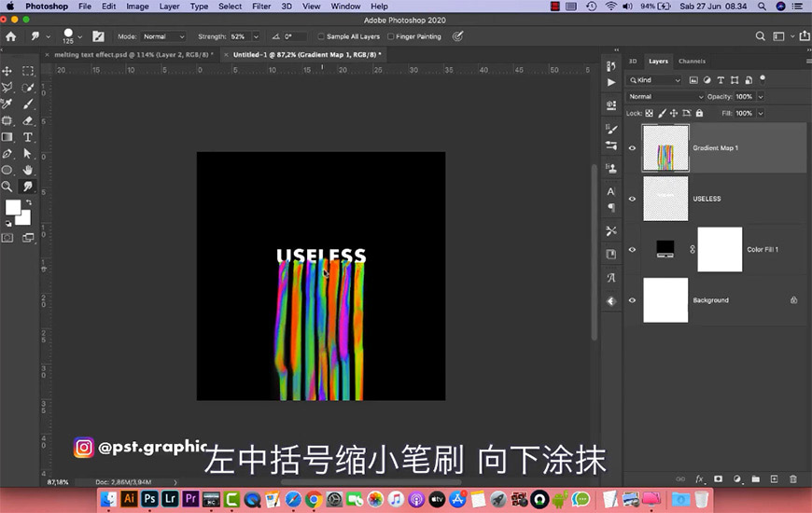Swap foreground and background colors

click(29, 201)
